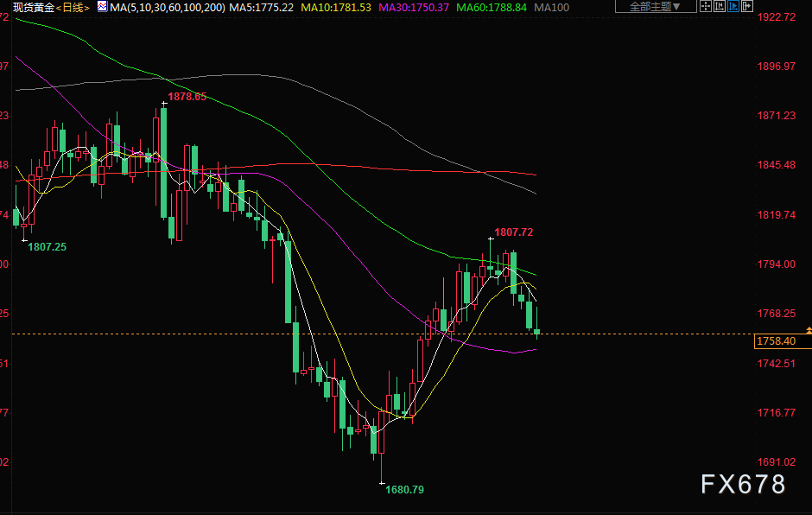The width and height of the screenshot is (812, 515).
Task: Click the current price tag 1758.40
Action: tap(775, 341)
